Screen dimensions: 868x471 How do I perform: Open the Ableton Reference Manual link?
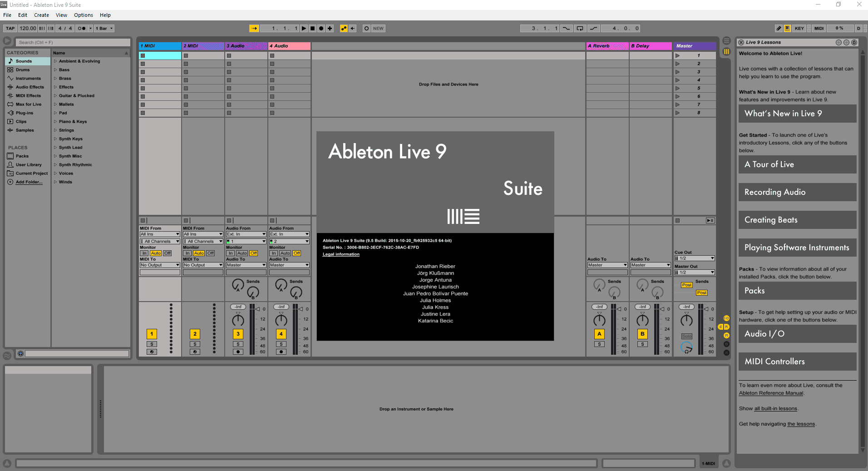click(771, 393)
